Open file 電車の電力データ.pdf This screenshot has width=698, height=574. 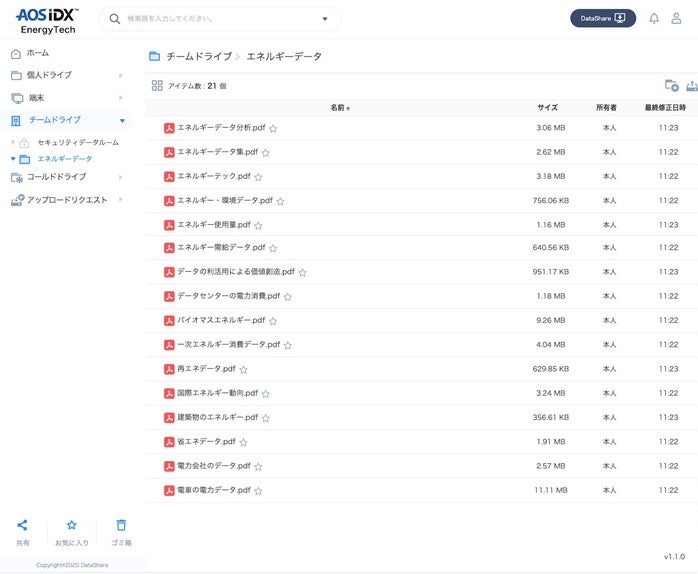(x=214, y=490)
